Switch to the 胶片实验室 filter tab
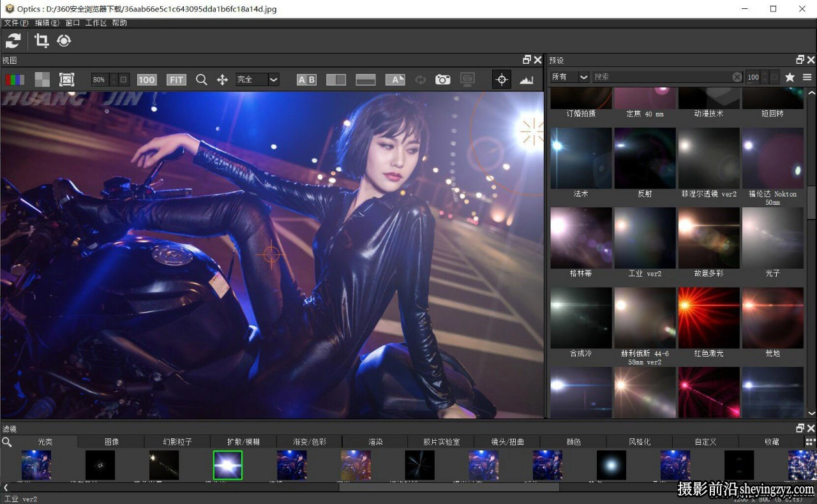 point(442,441)
